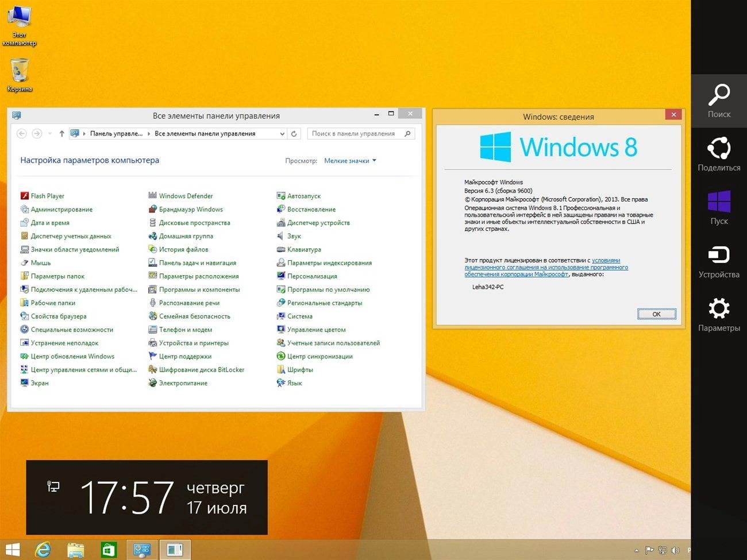Screen dimensions: 747x560
Task: Open Электропитание item
Action: (x=178, y=383)
